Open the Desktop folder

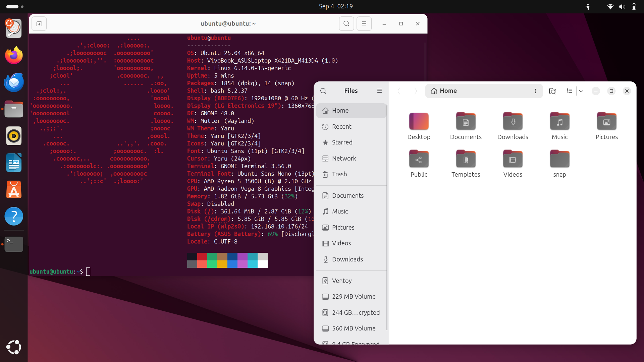pos(419,126)
